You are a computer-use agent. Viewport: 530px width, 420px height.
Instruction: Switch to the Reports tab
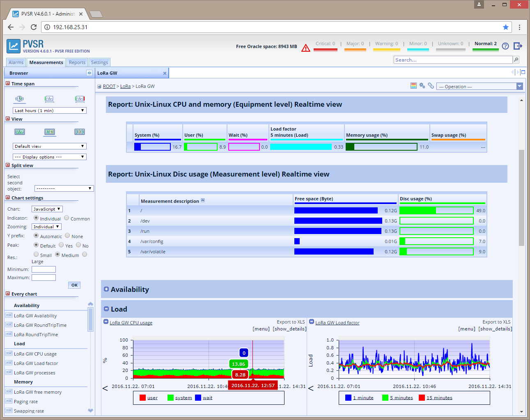tap(77, 62)
